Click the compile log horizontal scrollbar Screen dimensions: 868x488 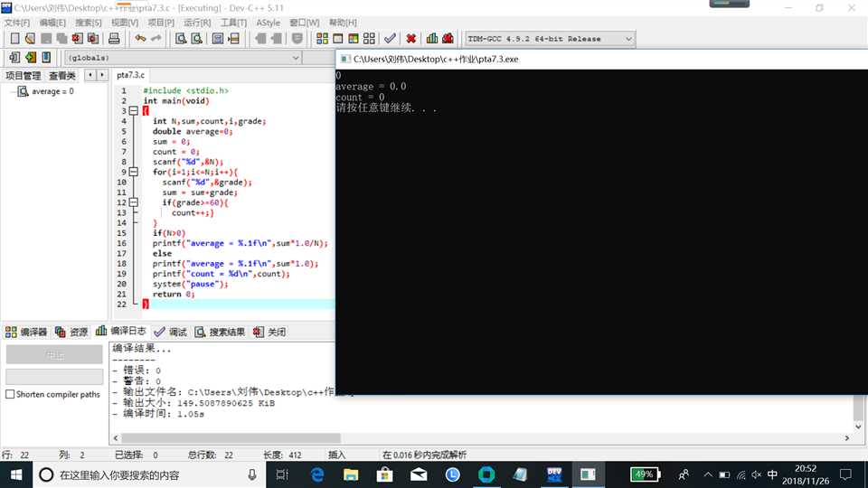[231, 437]
